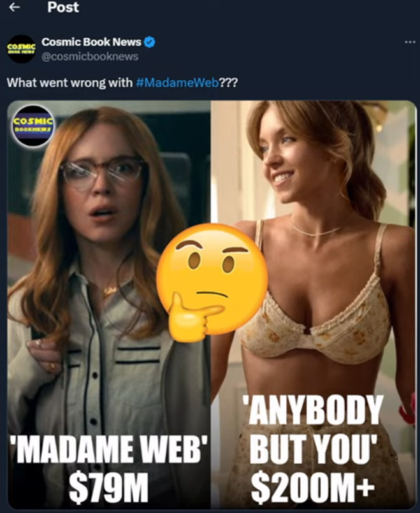Open the Cosmic Book News display name

pos(91,42)
